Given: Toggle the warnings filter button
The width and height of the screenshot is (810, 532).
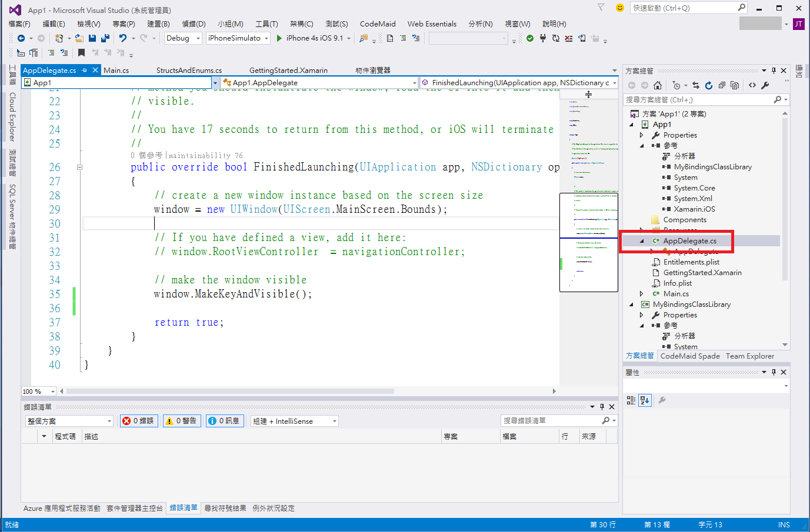Looking at the screenshot, I should click(182, 421).
